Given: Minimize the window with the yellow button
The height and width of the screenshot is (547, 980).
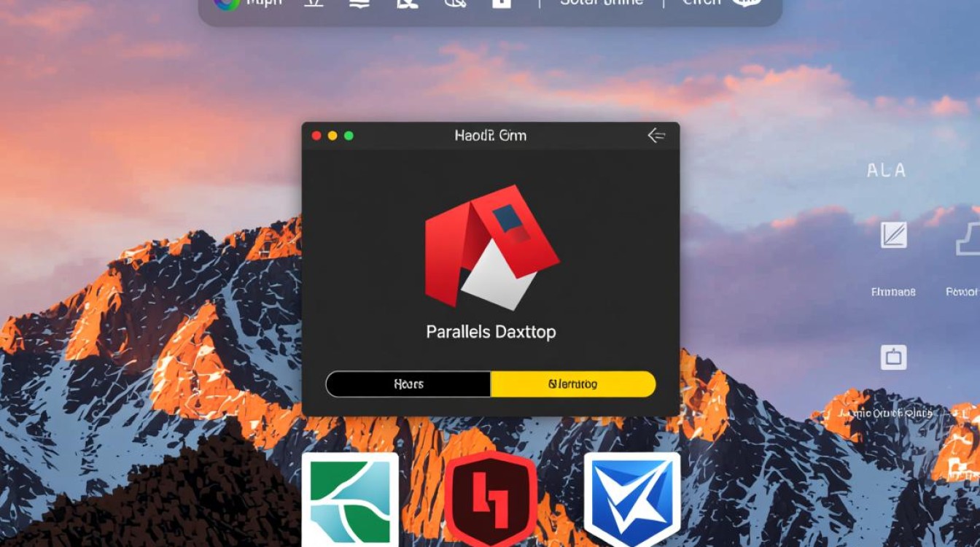Looking at the screenshot, I should pyautogui.click(x=332, y=136).
